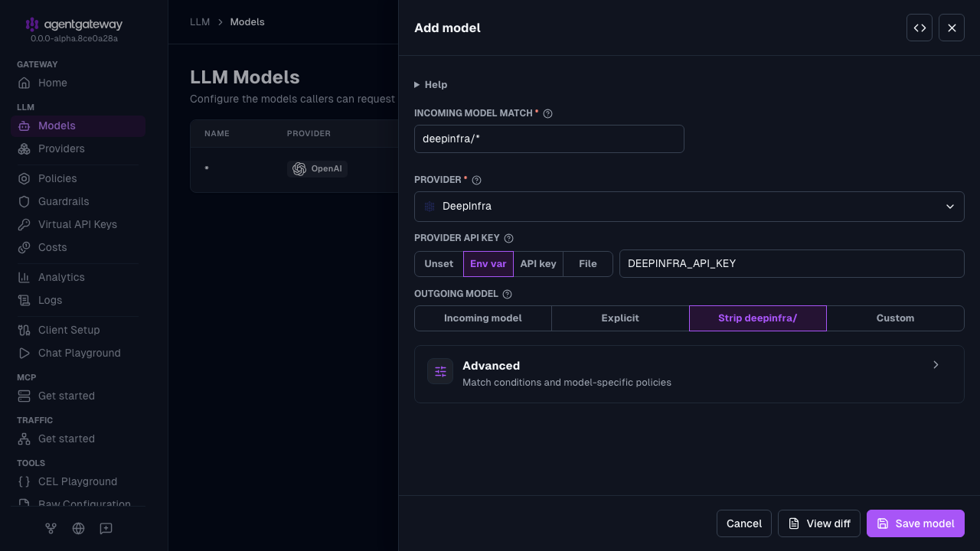Screen dimensions: 980x551
Task: Click the feedback message icon at sidebar bottom
Action: 106,528
